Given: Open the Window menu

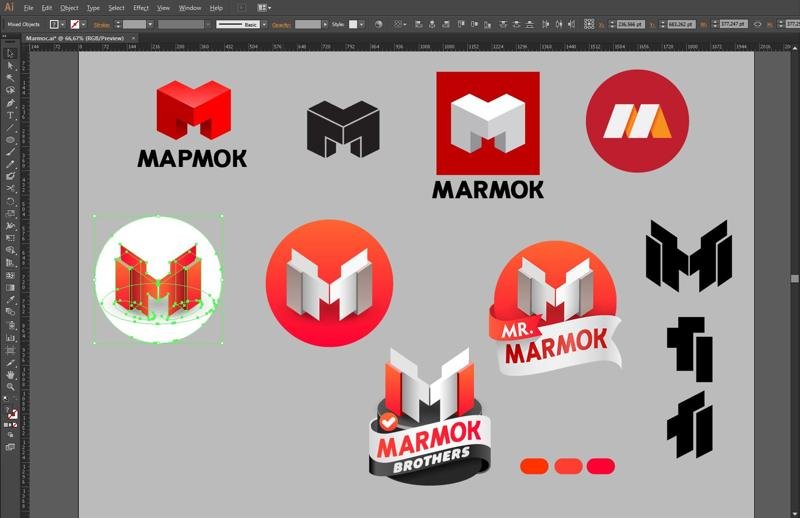Looking at the screenshot, I should tap(190, 8).
